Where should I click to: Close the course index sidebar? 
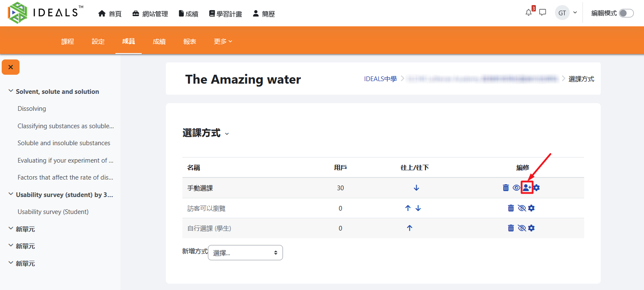11,67
